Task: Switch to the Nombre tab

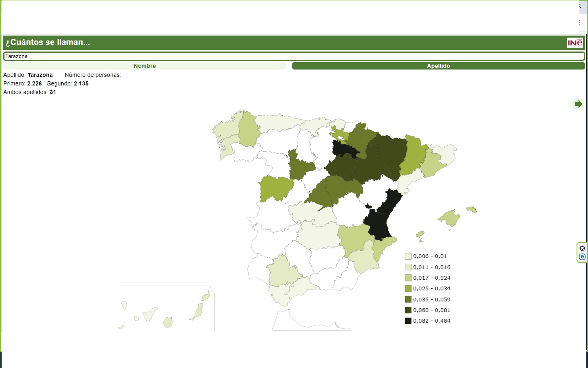Action: (x=145, y=66)
